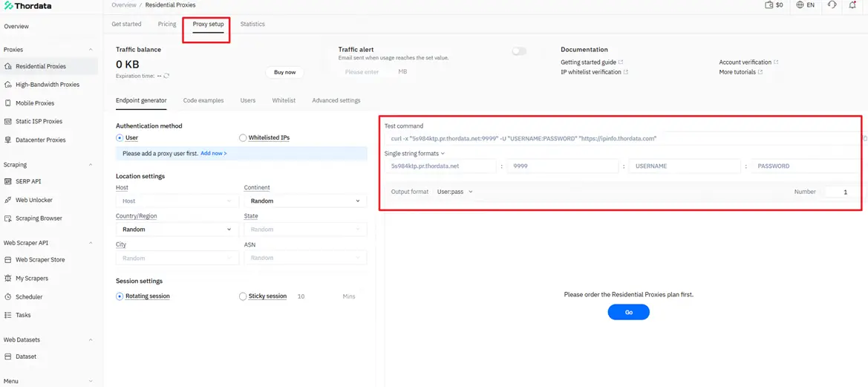This screenshot has height=387, width=868.
Task: Open the Continent dropdown
Action: tap(305, 201)
